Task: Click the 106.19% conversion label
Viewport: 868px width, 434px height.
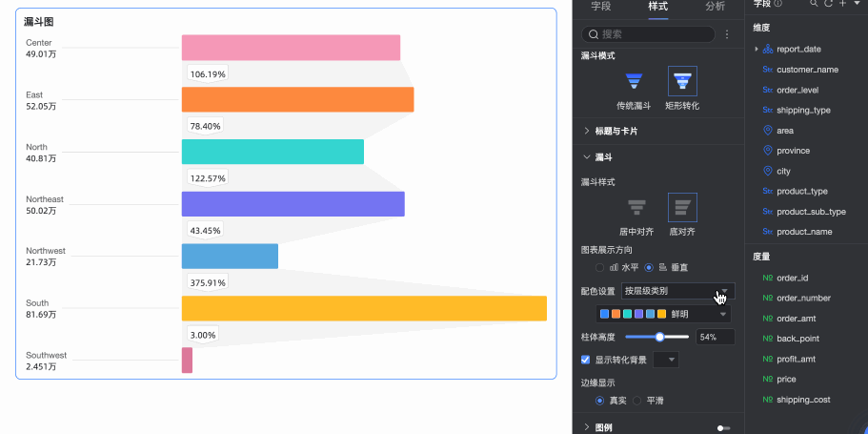Action: point(207,74)
